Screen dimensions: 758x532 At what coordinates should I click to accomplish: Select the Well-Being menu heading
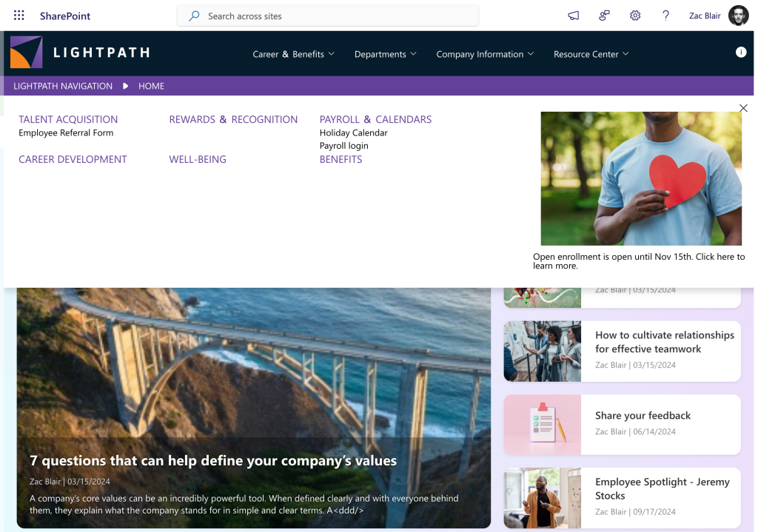tap(198, 159)
